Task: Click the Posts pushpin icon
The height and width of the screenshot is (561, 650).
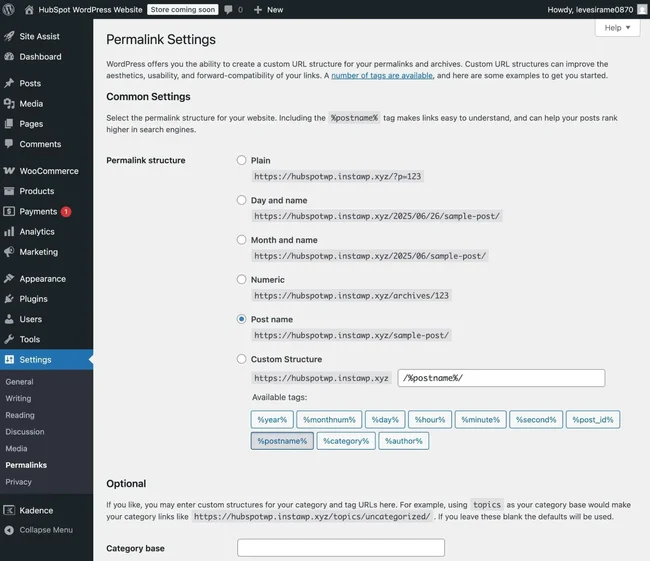Action: click(9, 83)
